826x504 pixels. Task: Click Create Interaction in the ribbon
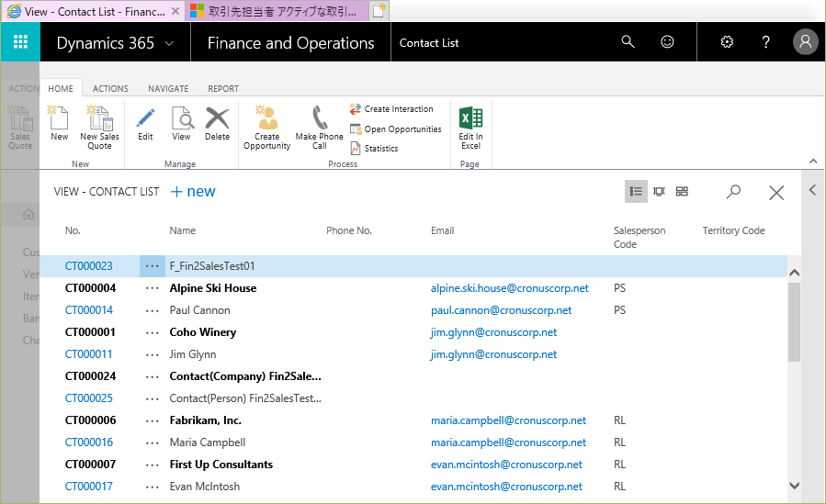[x=390, y=109]
